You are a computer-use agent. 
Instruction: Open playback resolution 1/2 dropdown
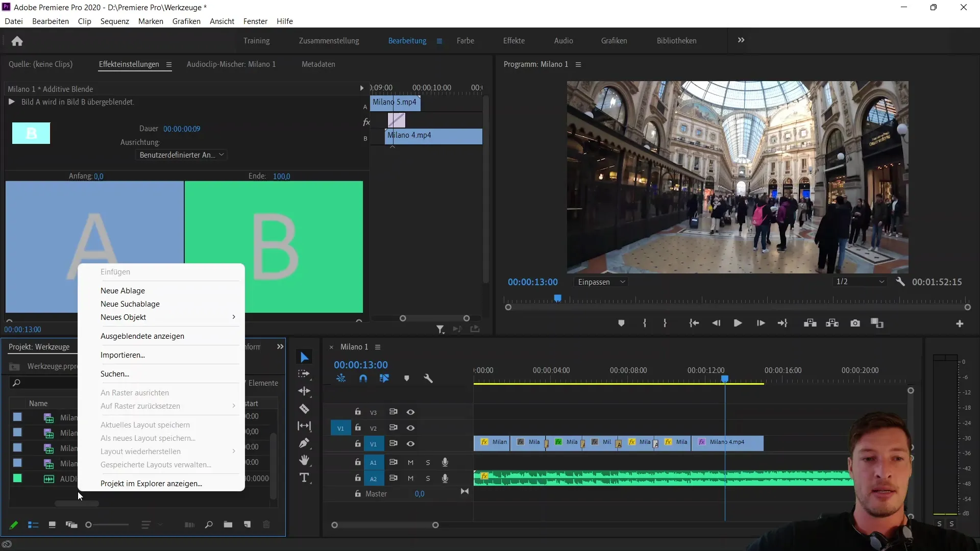click(860, 282)
